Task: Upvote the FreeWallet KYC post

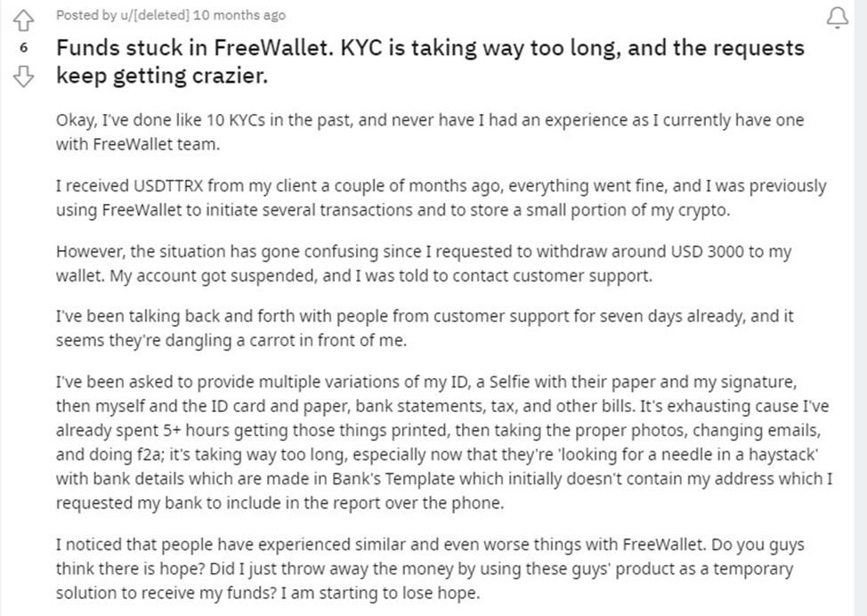Action: (x=23, y=20)
